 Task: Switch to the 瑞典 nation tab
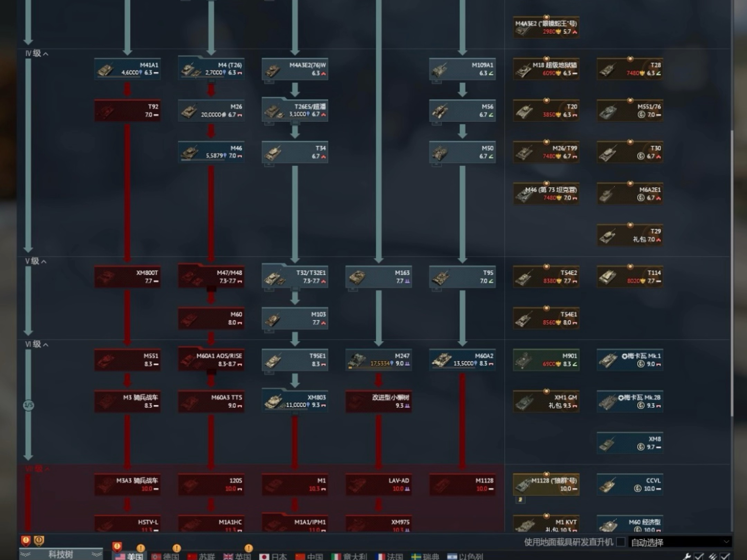(x=425, y=556)
